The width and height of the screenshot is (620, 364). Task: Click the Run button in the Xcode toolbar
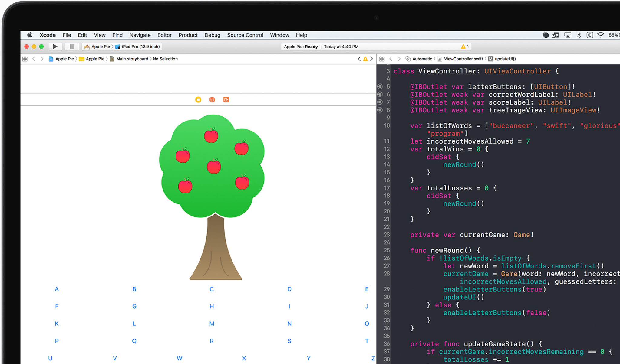coord(55,47)
